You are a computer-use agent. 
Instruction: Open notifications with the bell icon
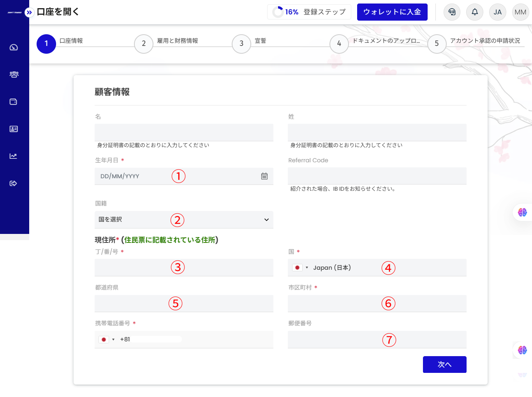tap(474, 12)
